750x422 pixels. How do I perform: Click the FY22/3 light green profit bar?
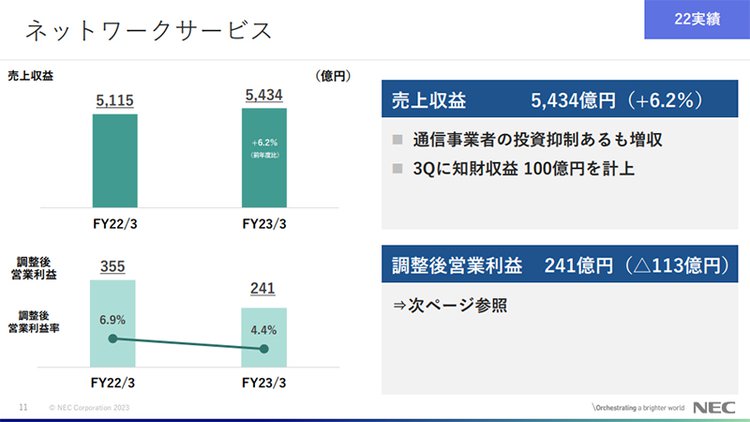(x=112, y=322)
